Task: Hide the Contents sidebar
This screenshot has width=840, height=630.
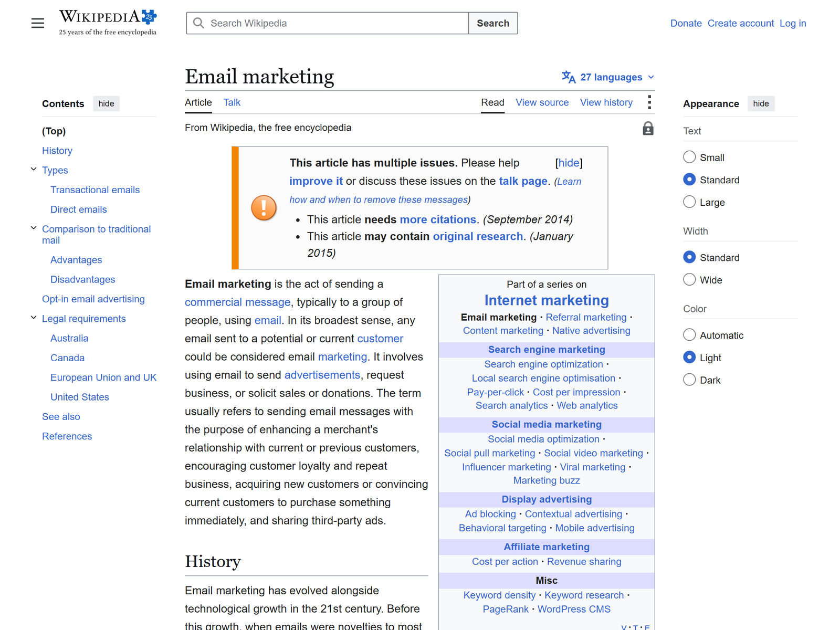Action: (106, 103)
